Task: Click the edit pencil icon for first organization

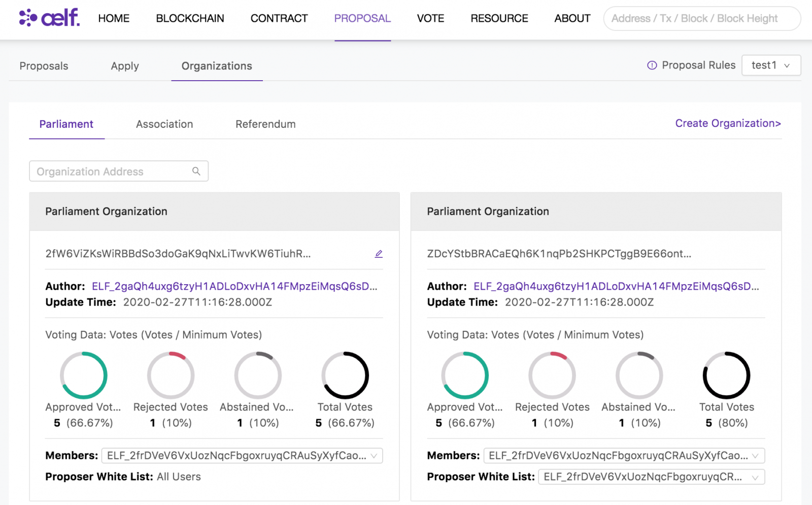Action: click(379, 254)
